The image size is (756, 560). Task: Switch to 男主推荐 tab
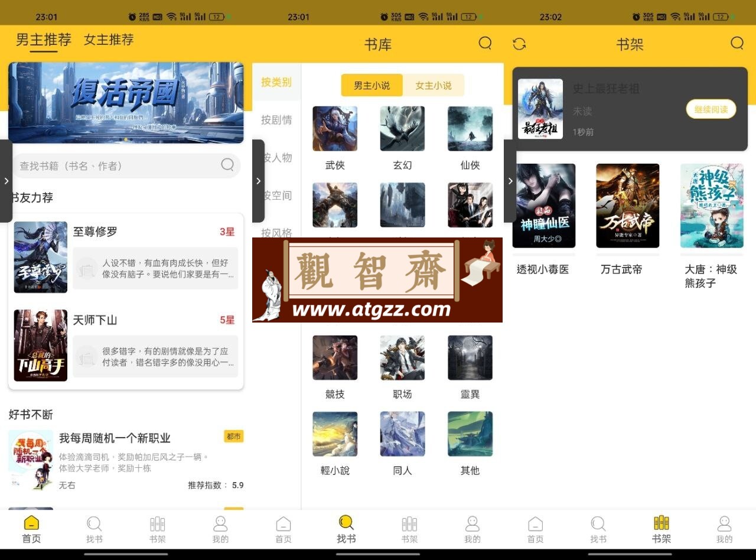point(44,40)
